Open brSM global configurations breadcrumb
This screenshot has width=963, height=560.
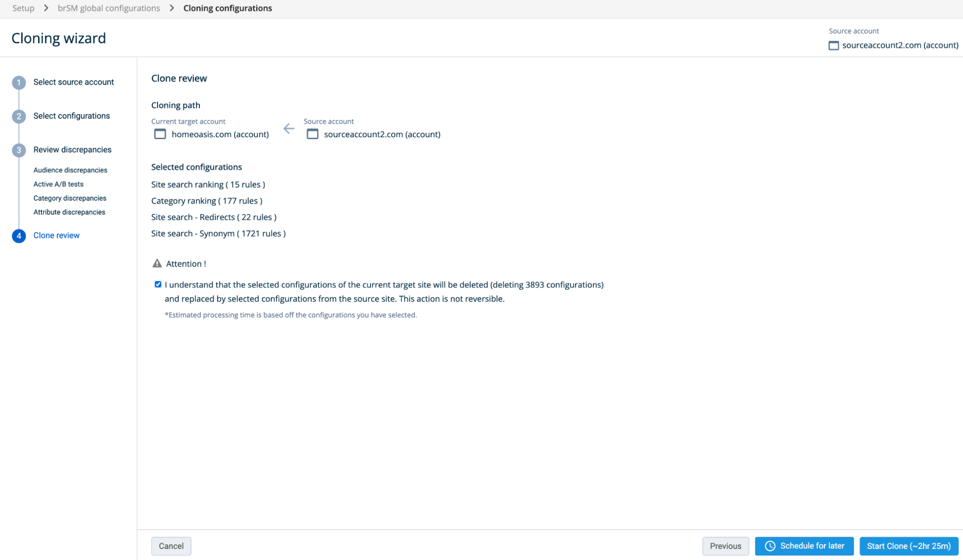pos(109,8)
